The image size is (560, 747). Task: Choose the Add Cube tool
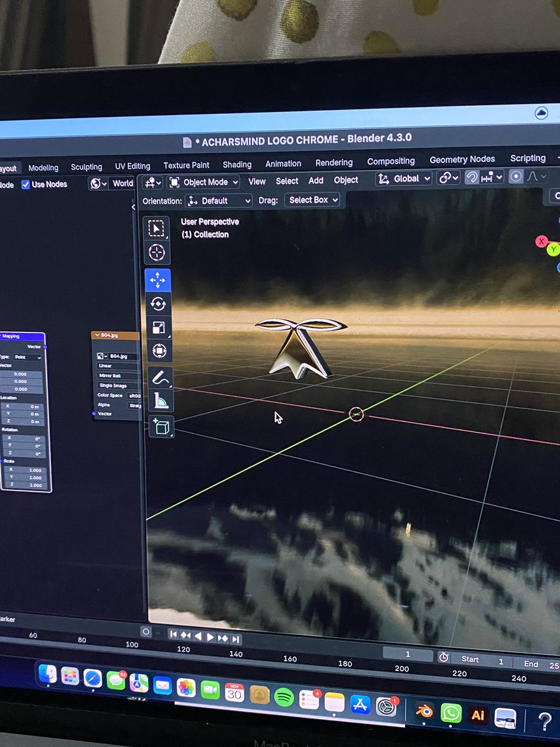pyautogui.click(x=162, y=427)
